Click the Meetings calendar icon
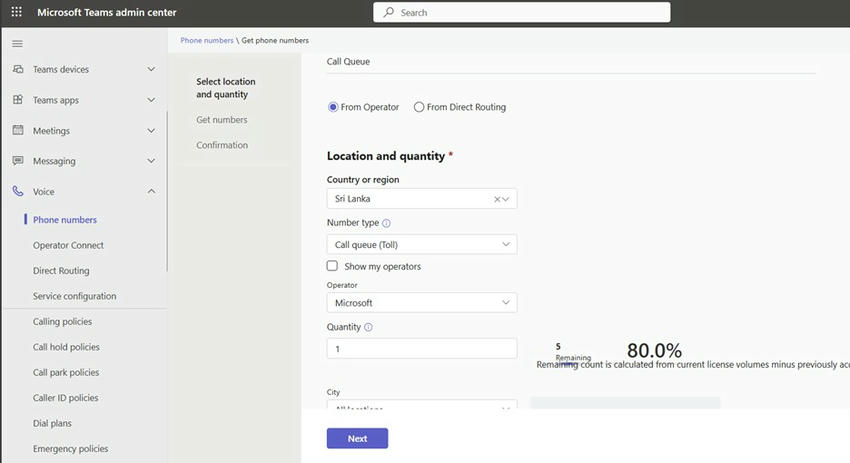The height and width of the screenshot is (463, 850). (x=18, y=130)
